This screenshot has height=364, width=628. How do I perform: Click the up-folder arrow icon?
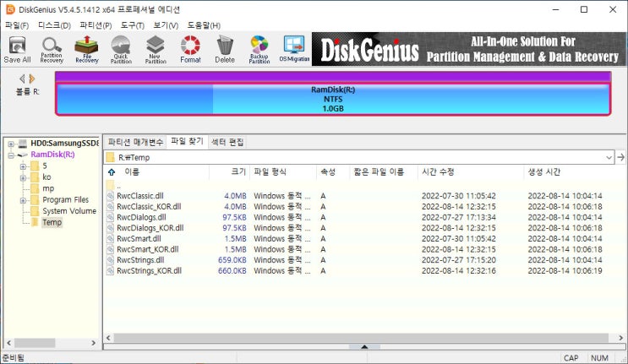112,172
